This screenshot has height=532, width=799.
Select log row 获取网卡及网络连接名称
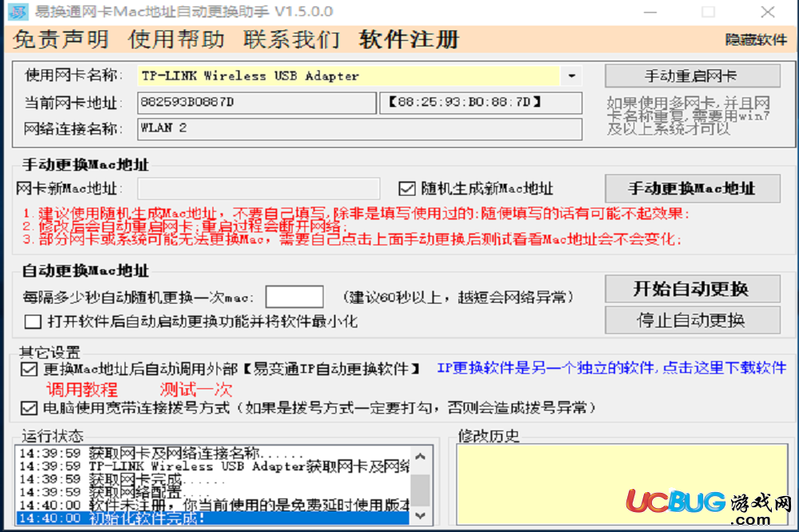tap(213, 453)
